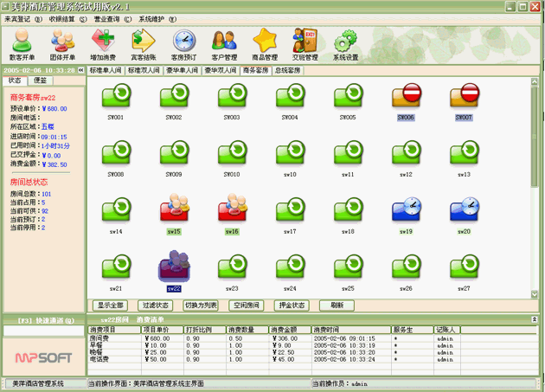This screenshot has width=545, height=392.
Task: Switch to the 便签 tab
Action: (40, 80)
